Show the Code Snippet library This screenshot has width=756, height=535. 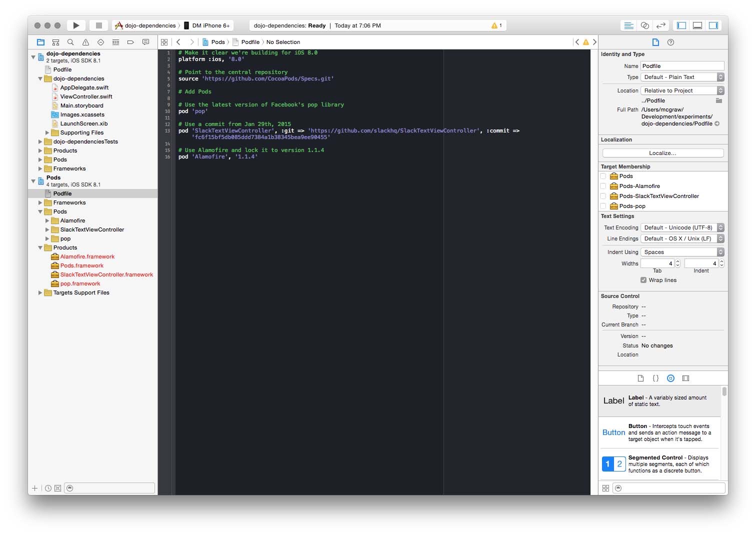655,378
